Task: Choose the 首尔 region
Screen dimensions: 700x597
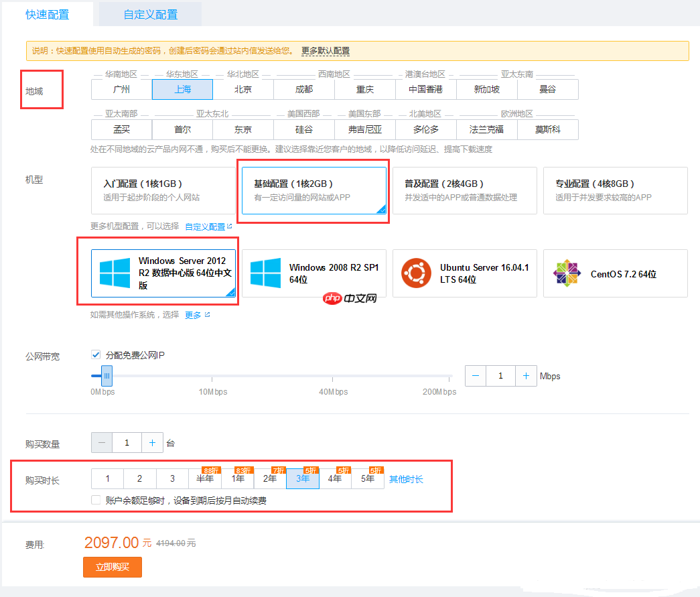Action: [x=183, y=129]
